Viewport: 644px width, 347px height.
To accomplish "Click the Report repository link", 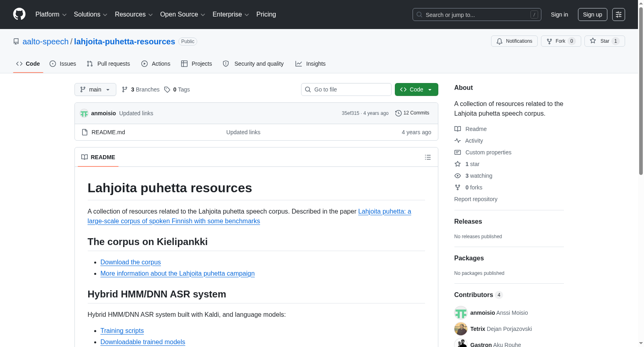I will 476,199.
